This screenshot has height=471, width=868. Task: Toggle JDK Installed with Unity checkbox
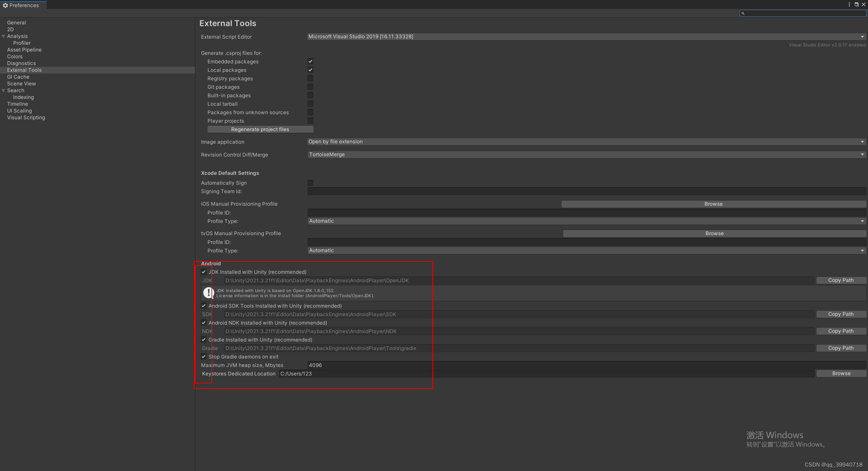(x=204, y=271)
